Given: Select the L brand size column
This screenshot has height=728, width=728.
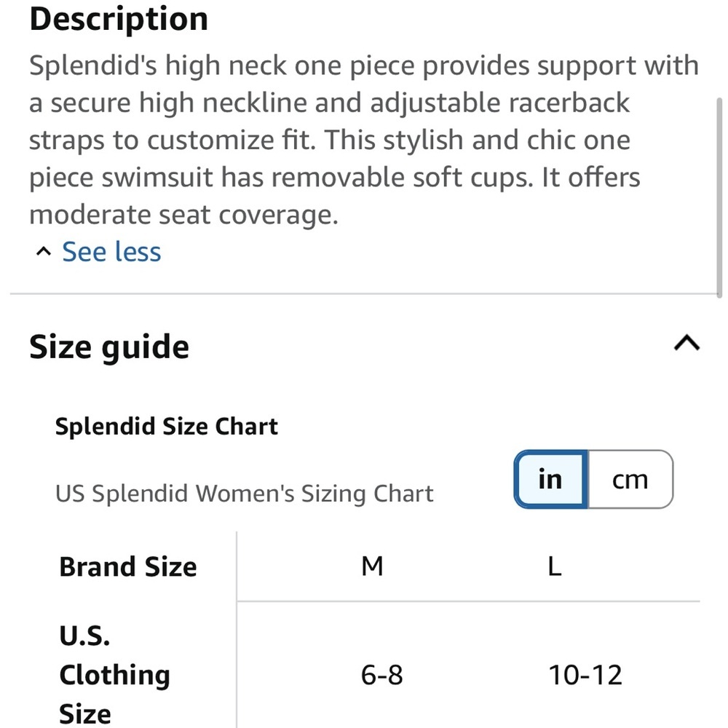Looking at the screenshot, I should click(x=555, y=566).
